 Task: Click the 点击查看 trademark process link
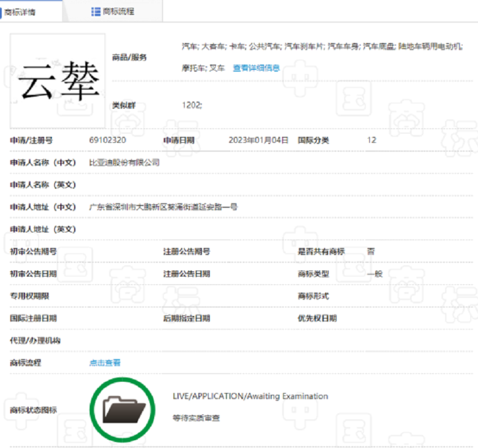coord(105,363)
